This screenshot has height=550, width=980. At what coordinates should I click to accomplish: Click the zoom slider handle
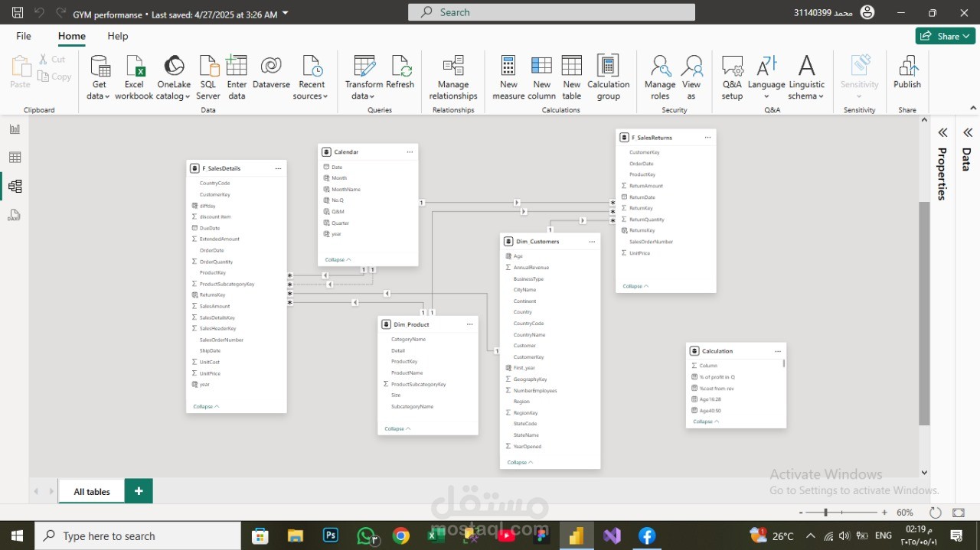click(825, 513)
